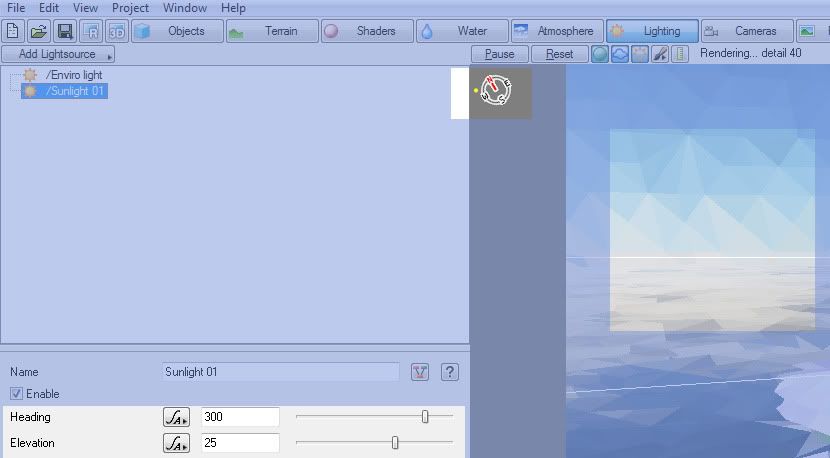
Task: Open the node network icon beside Name
Action: 421,372
